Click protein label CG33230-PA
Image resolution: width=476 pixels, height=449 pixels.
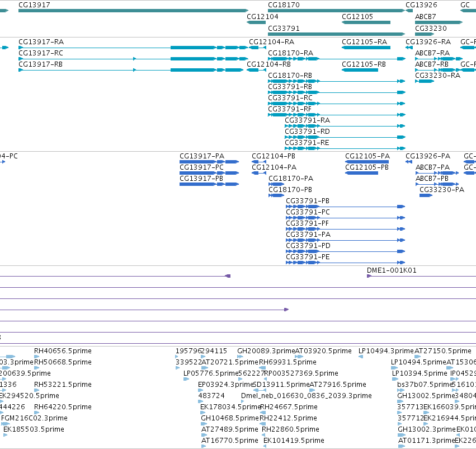442,190
